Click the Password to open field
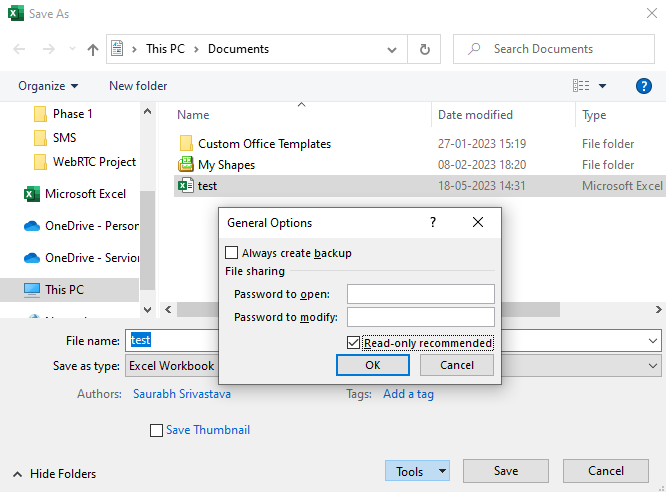Screen dimensions: 666x492 pos(420,294)
